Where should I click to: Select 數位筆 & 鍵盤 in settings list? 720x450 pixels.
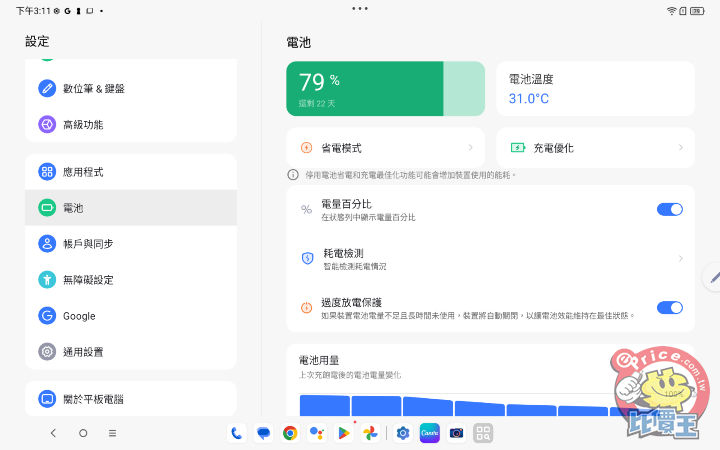coord(131,88)
